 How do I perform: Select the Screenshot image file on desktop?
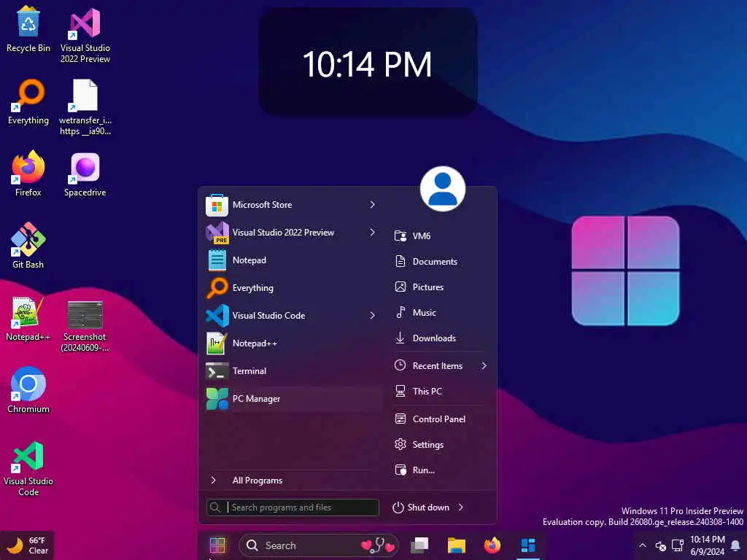click(85, 326)
